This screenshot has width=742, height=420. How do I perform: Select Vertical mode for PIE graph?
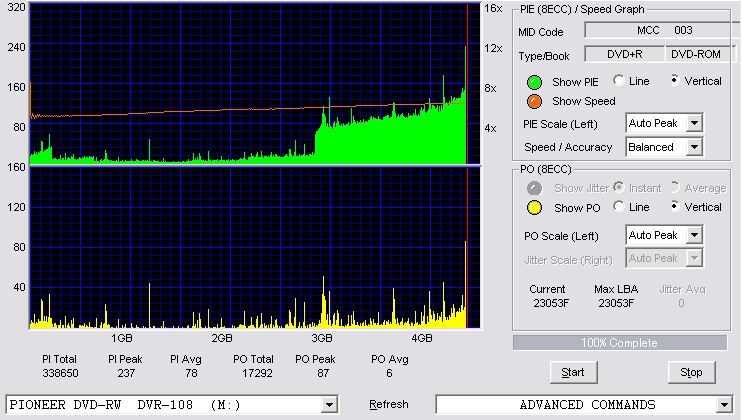point(675,81)
